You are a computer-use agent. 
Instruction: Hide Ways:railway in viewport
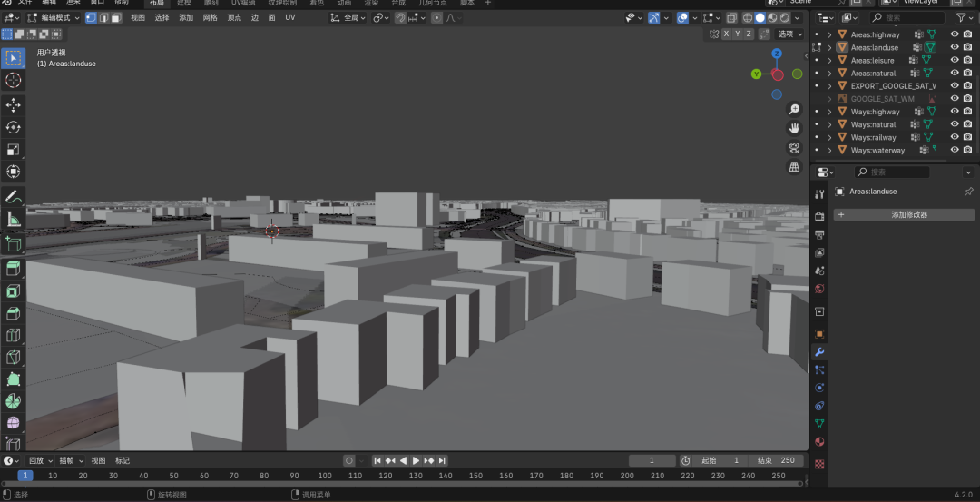(955, 137)
